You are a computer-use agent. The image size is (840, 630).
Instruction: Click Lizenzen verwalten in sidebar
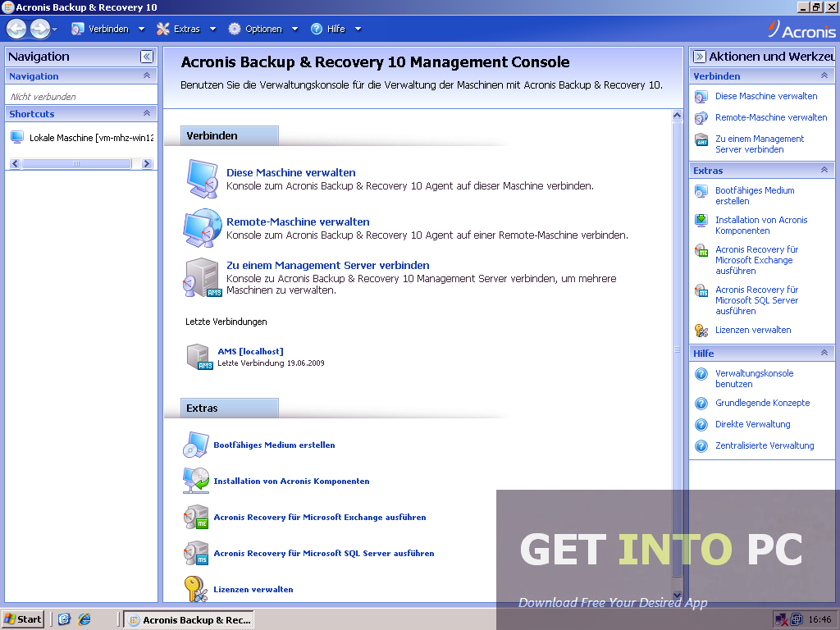pos(753,330)
